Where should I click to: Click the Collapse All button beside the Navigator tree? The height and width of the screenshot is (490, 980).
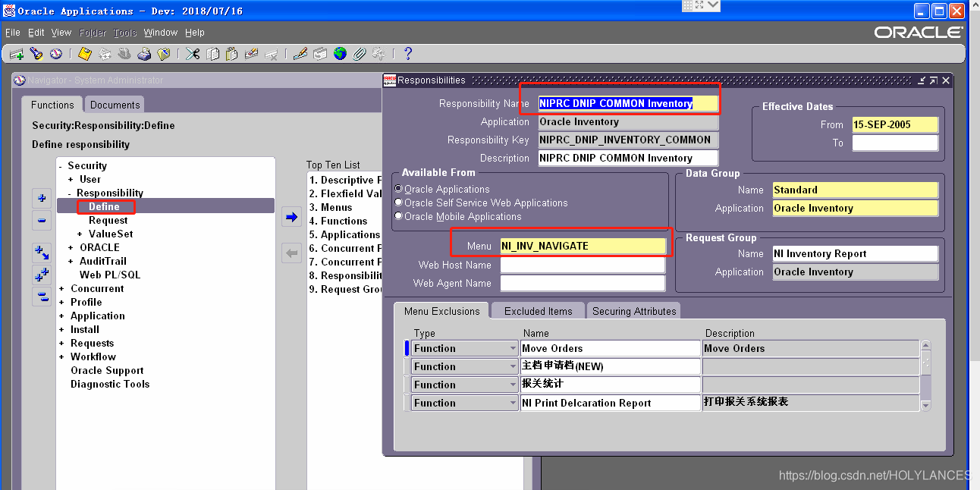(42, 297)
